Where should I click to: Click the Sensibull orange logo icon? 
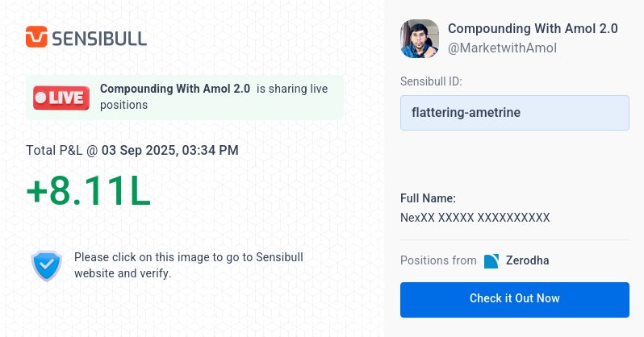pyautogui.click(x=36, y=37)
